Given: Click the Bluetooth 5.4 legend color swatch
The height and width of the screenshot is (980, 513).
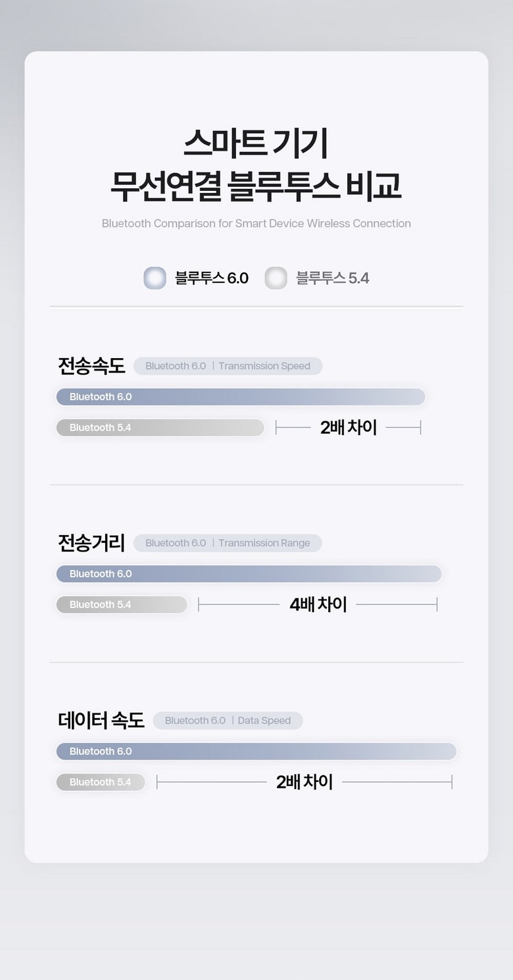Looking at the screenshot, I should (276, 278).
